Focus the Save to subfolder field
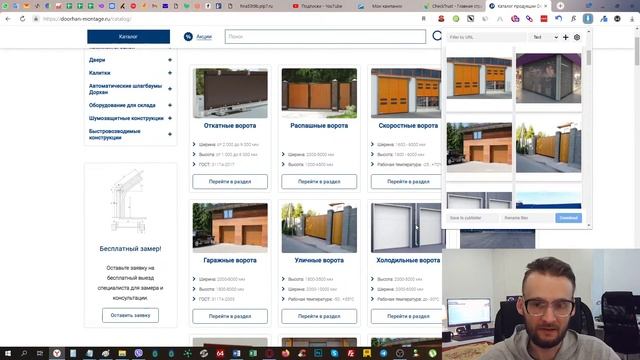Image resolution: width=640 pixels, height=360 pixels. (x=472, y=218)
